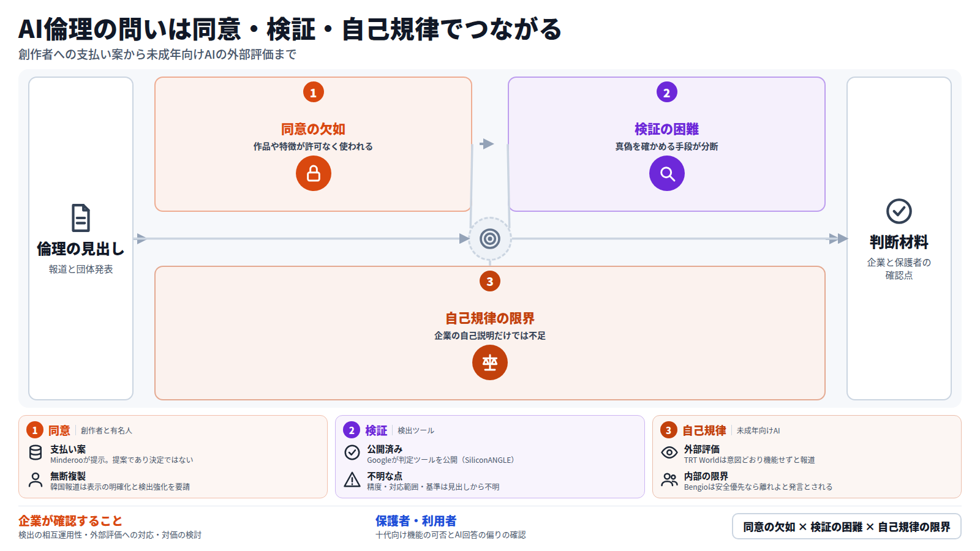Click the 創作者と有名人 tag

[107, 430]
